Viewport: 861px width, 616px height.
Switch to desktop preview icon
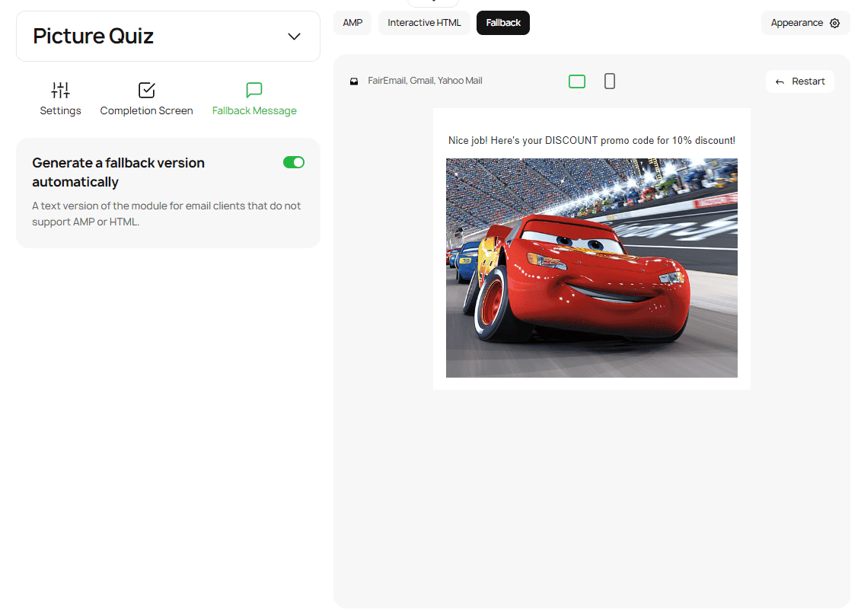point(577,81)
